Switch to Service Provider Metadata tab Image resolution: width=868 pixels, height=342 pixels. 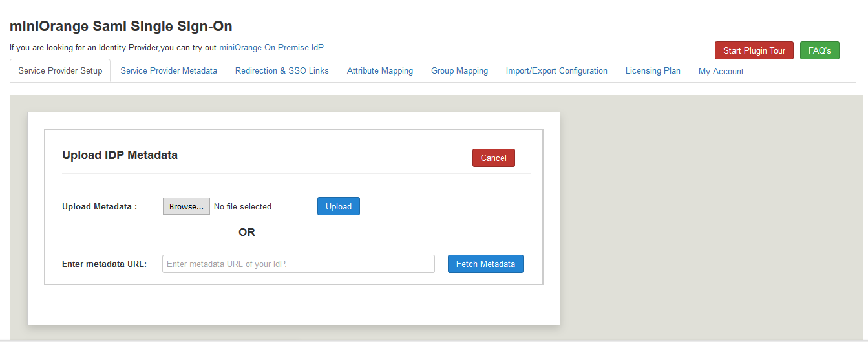(x=169, y=71)
